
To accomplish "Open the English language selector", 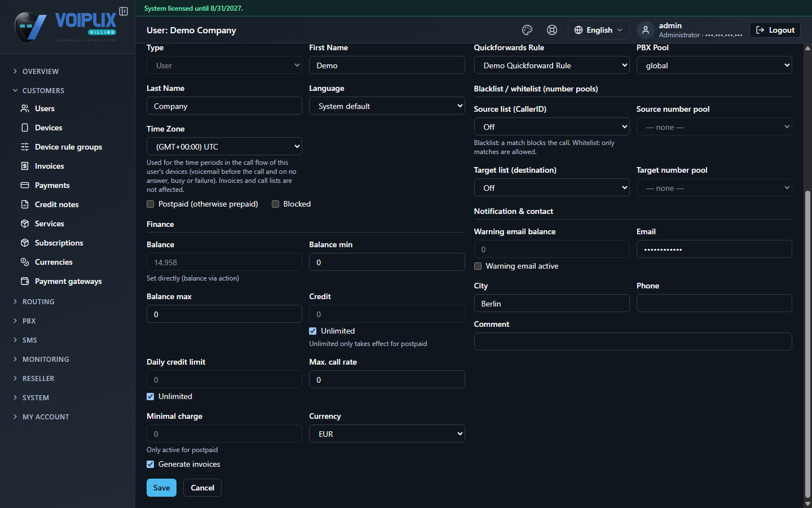I will pyautogui.click(x=598, y=30).
